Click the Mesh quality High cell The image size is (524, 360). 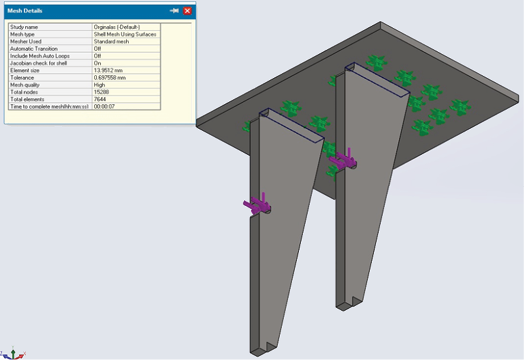click(x=126, y=85)
